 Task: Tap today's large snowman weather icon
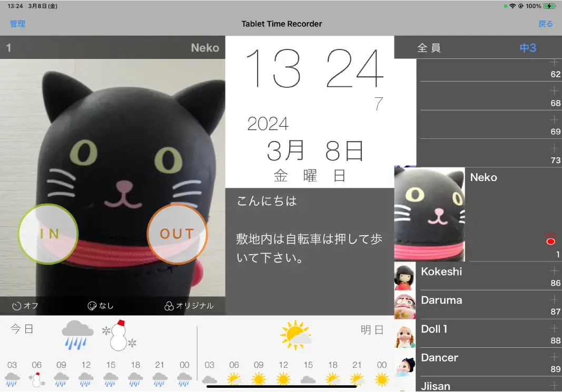119,336
